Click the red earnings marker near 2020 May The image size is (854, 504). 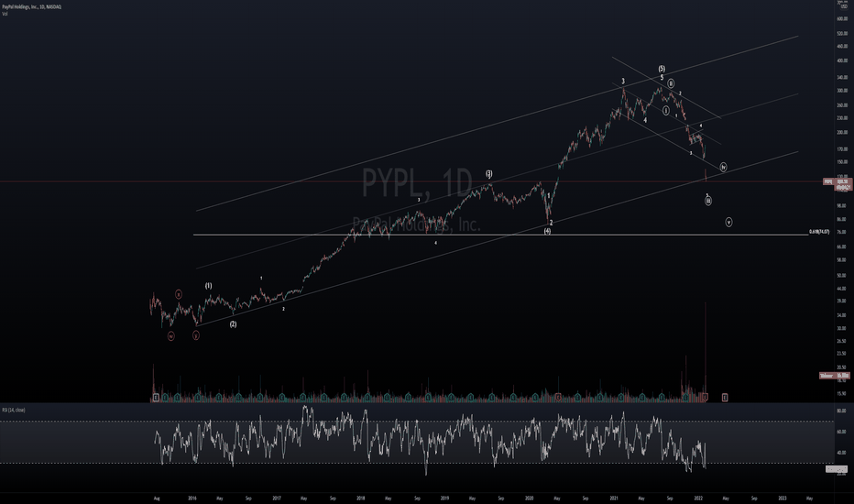[x=558, y=398]
